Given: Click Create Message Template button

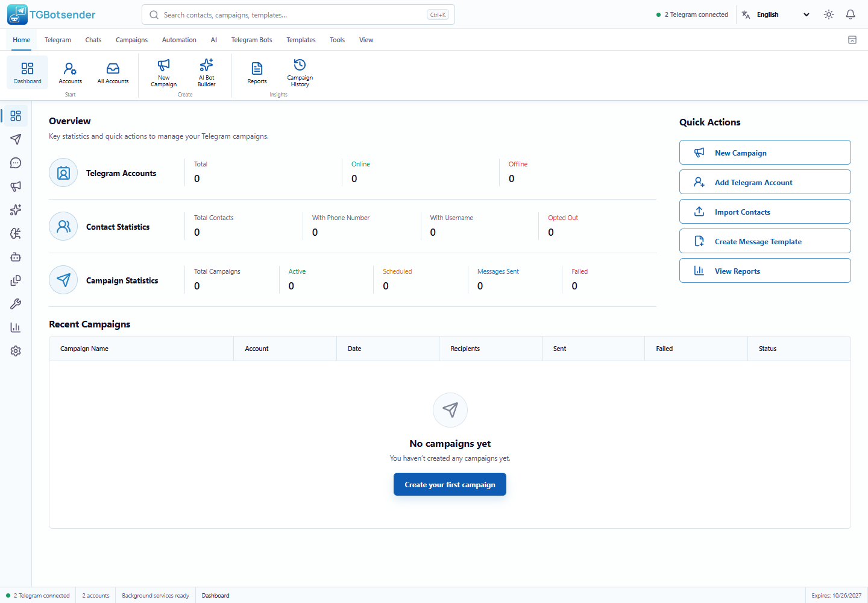Looking at the screenshot, I should pos(765,241).
